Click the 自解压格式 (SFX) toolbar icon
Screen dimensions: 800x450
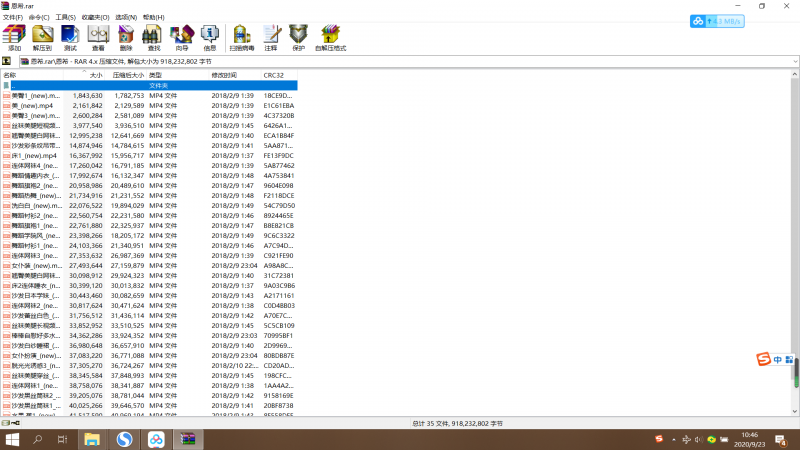(331, 38)
